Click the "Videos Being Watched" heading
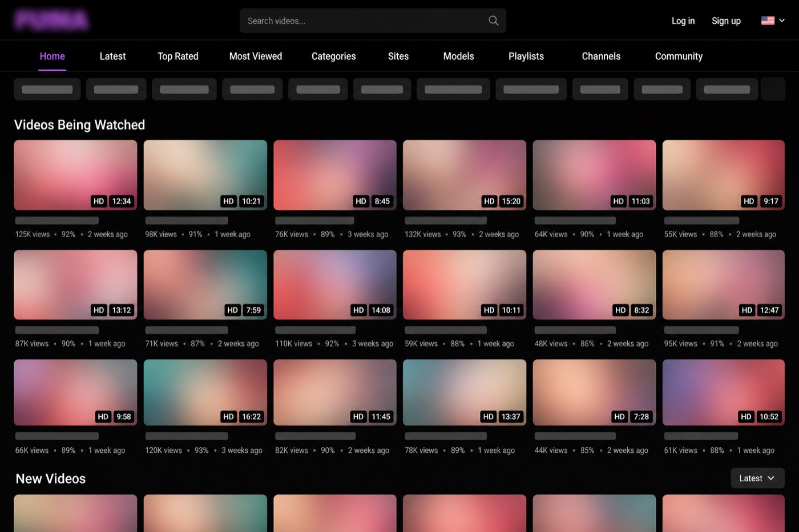 click(79, 125)
